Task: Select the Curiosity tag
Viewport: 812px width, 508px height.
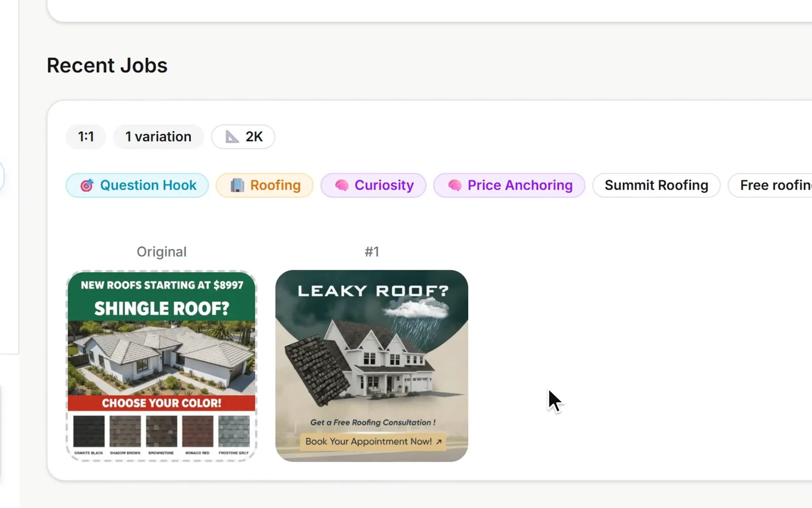Action: 373,185
